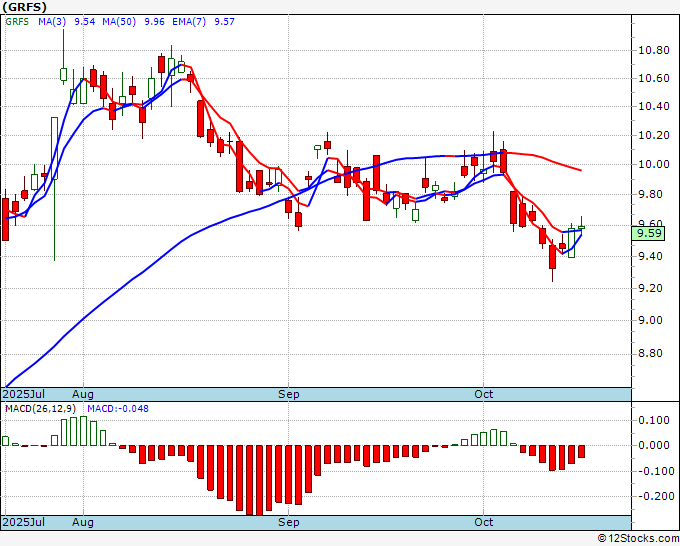Click the 8.80 price axis label
This screenshot has width=680, height=546.
point(651,353)
